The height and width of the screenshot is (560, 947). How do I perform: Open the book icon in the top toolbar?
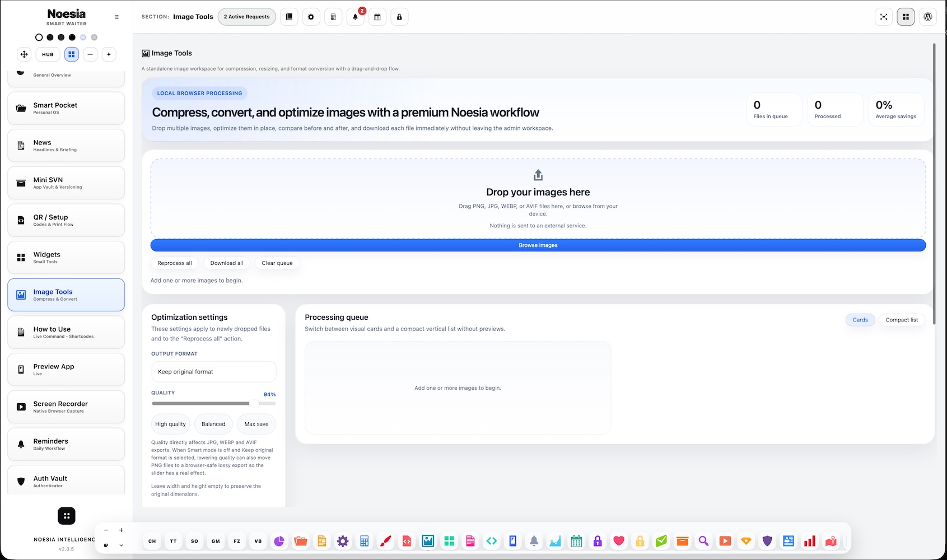coord(289,17)
